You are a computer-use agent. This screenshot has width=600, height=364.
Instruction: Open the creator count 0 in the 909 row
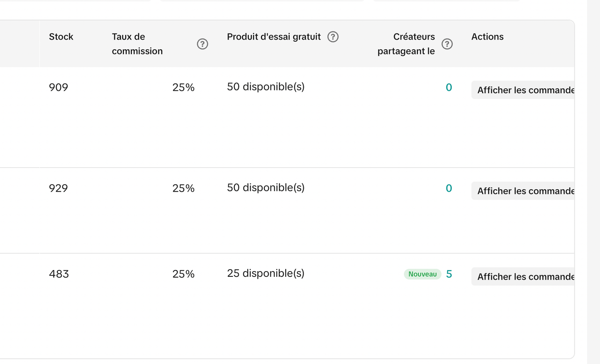tap(449, 88)
